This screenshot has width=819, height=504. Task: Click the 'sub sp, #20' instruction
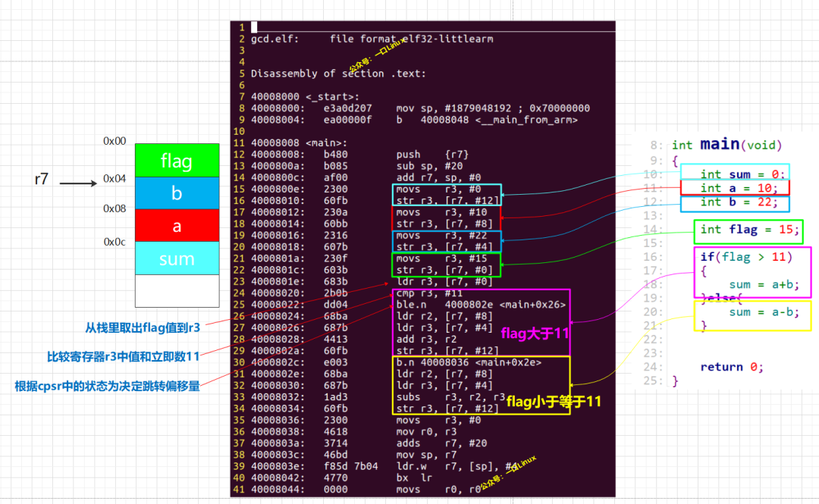[429, 166]
